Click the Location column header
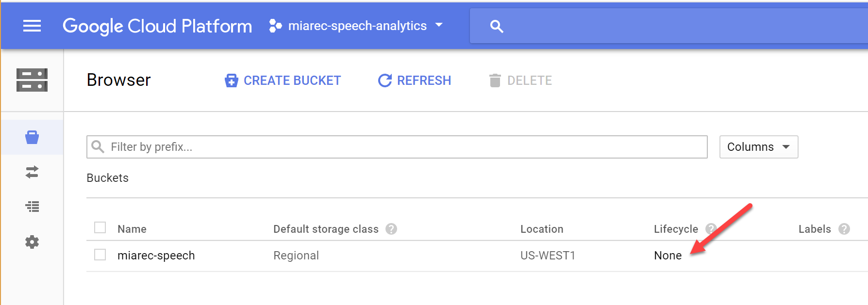Image resolution: width=868 pixels, height=305 pixels. coord(542,229)
